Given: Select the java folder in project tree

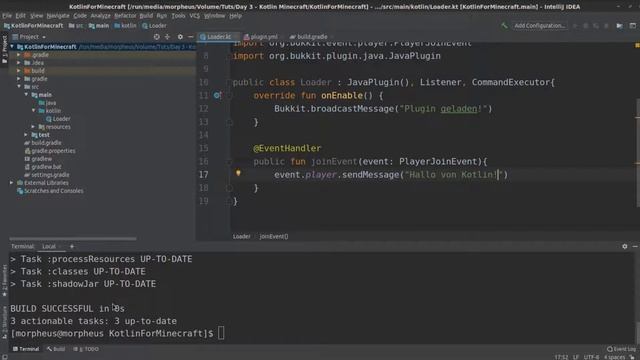Looking at the screenshot, I should [47, 103].
